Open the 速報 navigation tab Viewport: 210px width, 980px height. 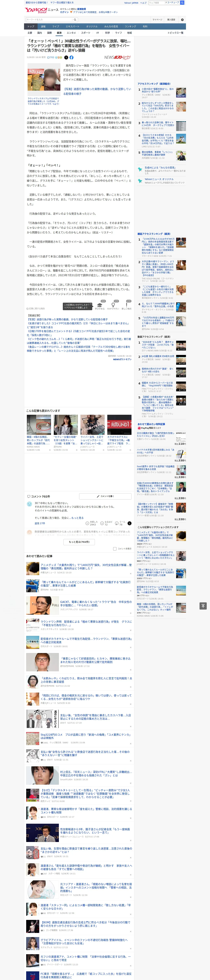[x=43, y=27]
